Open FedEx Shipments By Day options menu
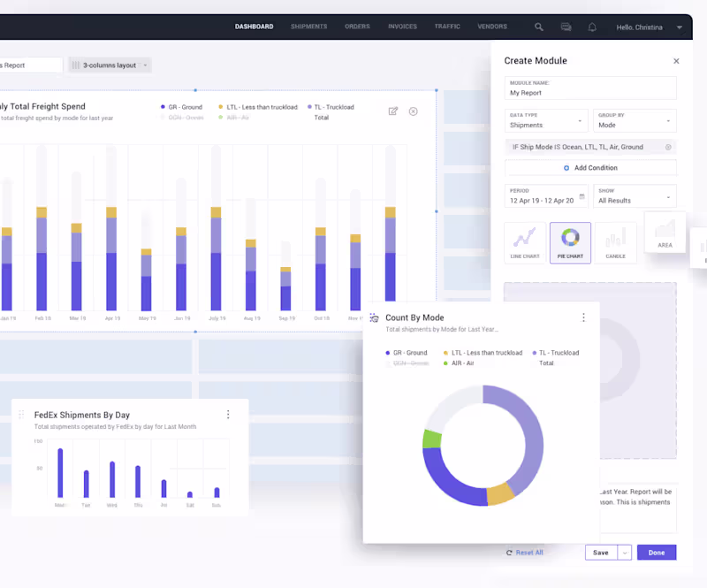 [x=228, y=415]
